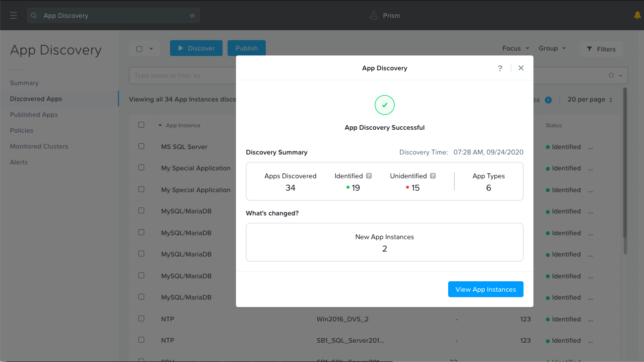The height and width of the screenshot is (362, 644).
Task: Change the 20 per page selector
Action: (590, 100)
